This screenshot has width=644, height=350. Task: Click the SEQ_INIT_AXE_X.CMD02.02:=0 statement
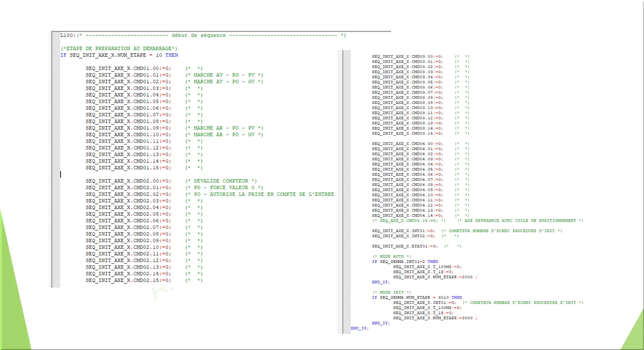click(128, 194)
